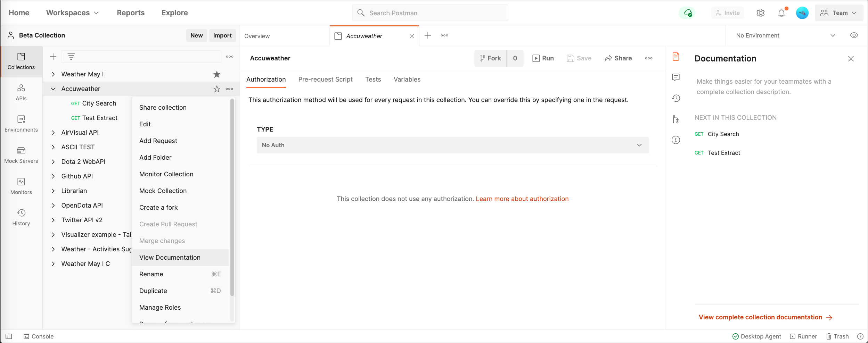The height and width of the screenshot is (343, 868).
Task: Unstar the Weather May I collection
Action: [x=217, y=74]
